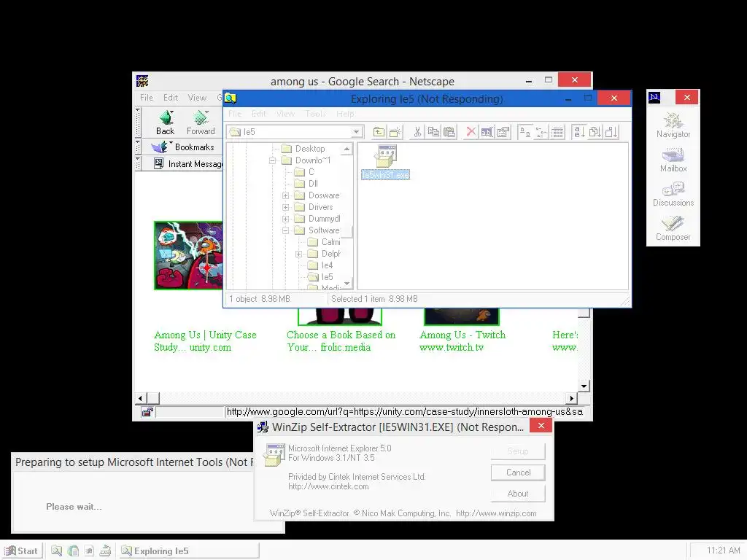This screenshot has width=747, height=560.
Task: Sort files by type icon
Action: point(595,132)
